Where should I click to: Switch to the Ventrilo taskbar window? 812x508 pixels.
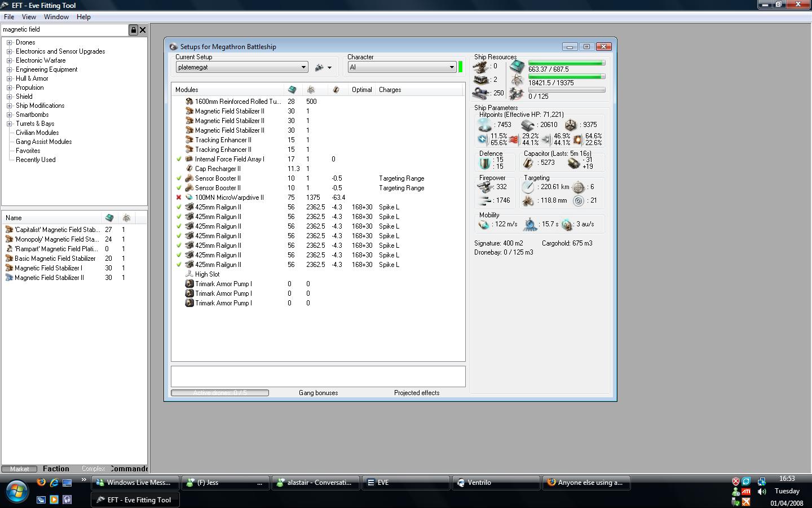(496, 483)
